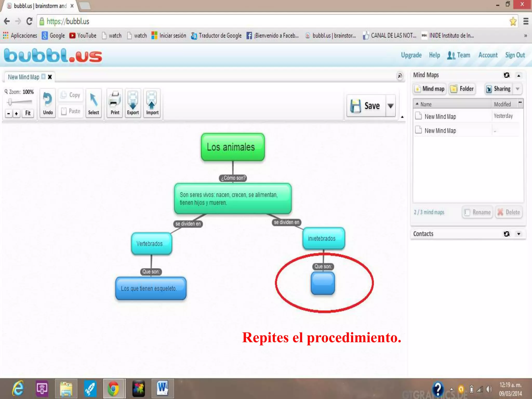Click the Paste button in toolbar
Viewport: 532px width, 399px height.
click(x=71, y=111)
